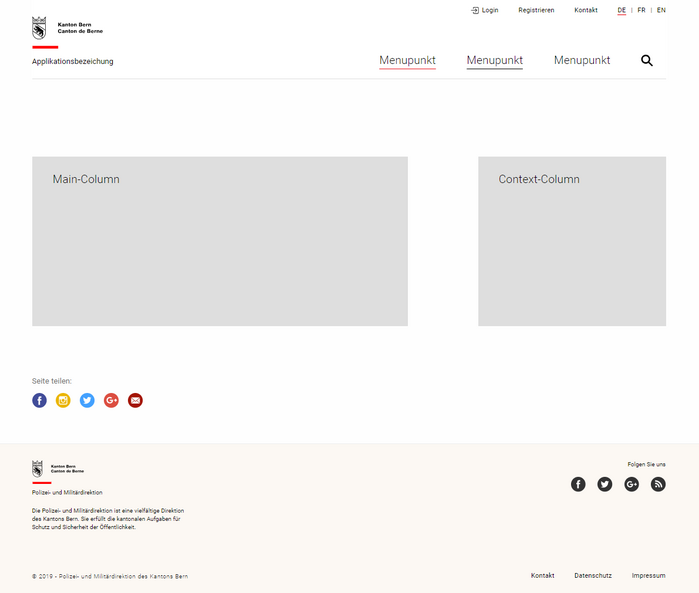Open the search magnifier icon
699x593 pixels.
tap(647, 61)
